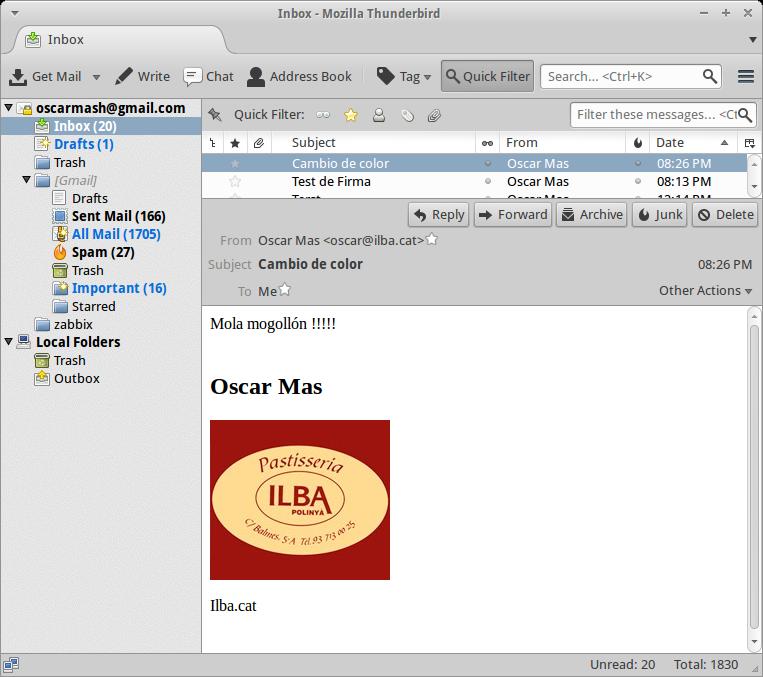This screenshot has height=677, width=763.
Task: Select the Sent Mail (166) folder
Action: 109,216
